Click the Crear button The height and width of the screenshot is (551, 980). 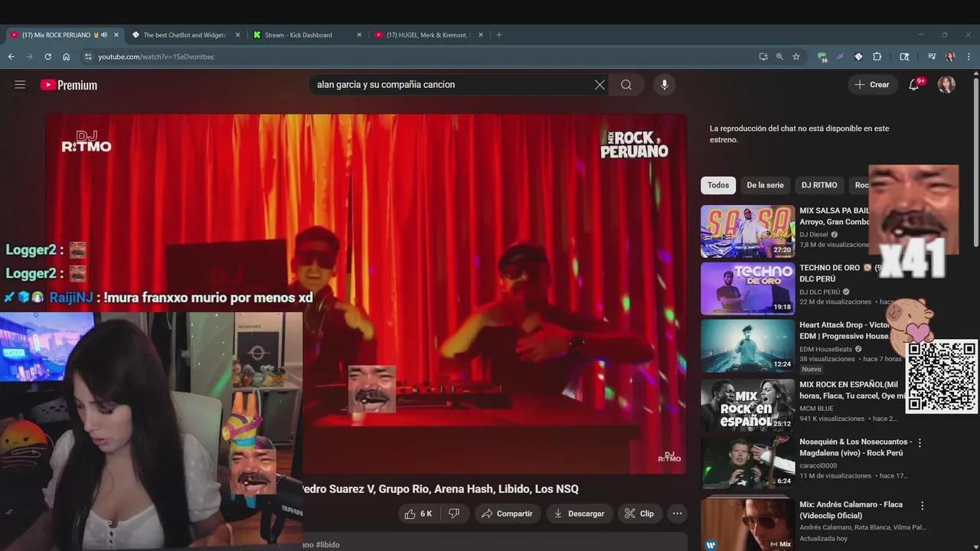872,85
